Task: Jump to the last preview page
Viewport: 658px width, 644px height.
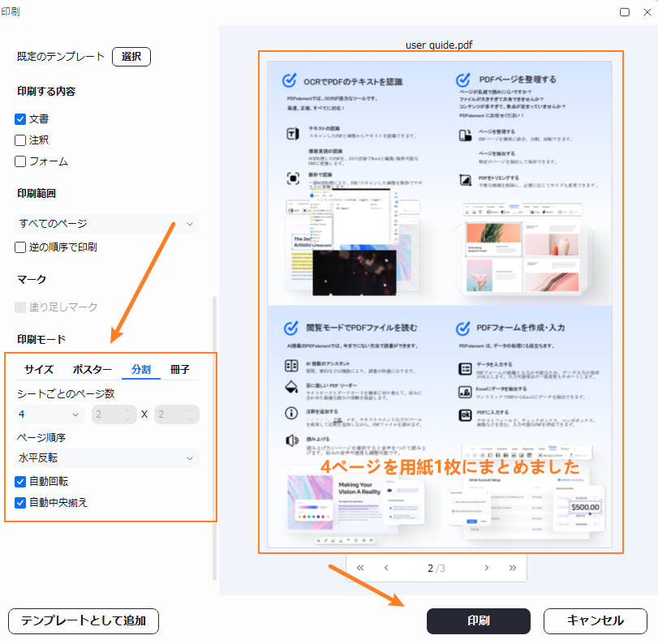Action: pyautogui.click(x=513, y=568)
